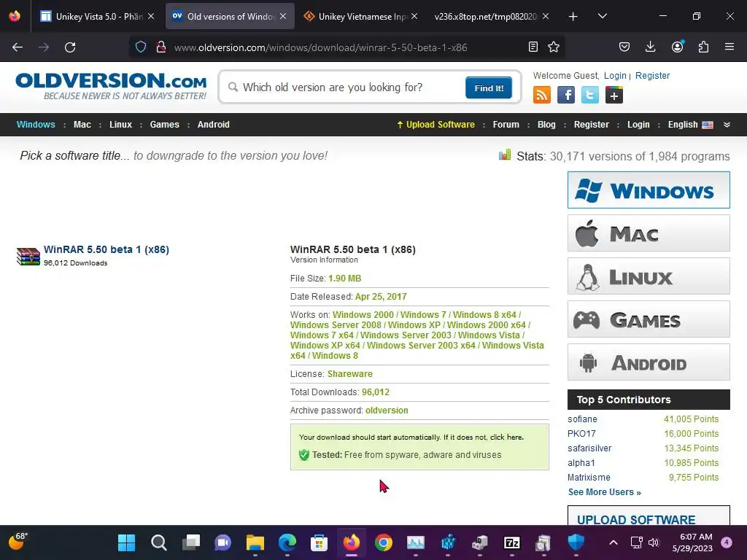The image size is (747, 560).
Task: Open contributor safarisilver profile
Action: coord(589,448)
